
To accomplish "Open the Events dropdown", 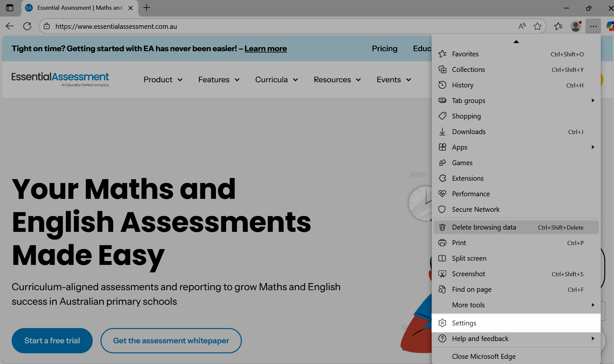I will click(x=394, y=80).
